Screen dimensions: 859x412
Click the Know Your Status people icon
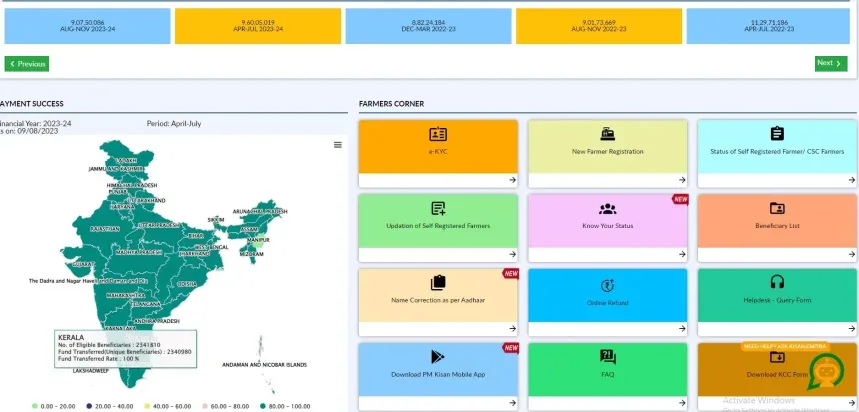coord(607,208)
